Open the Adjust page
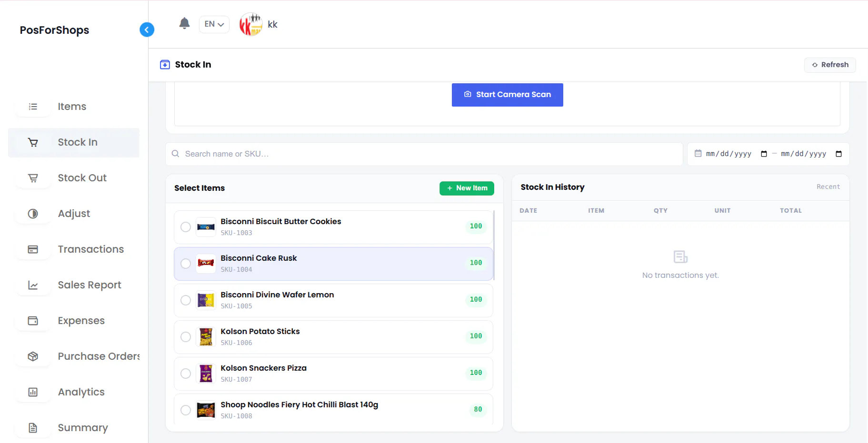This screenshot has width=868, height=443. pos(74,214)
